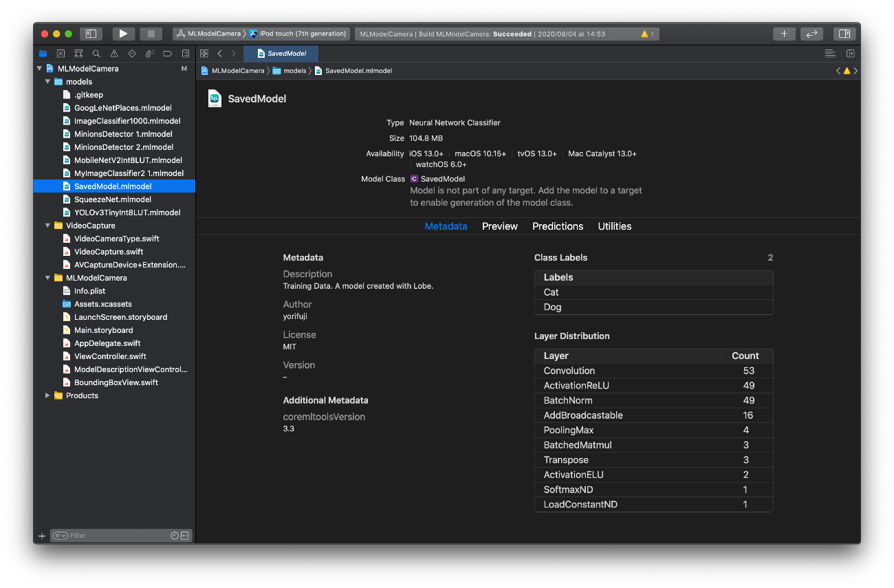Select the Dog class label row
894x588 pixels.
(x=653, y=307)
